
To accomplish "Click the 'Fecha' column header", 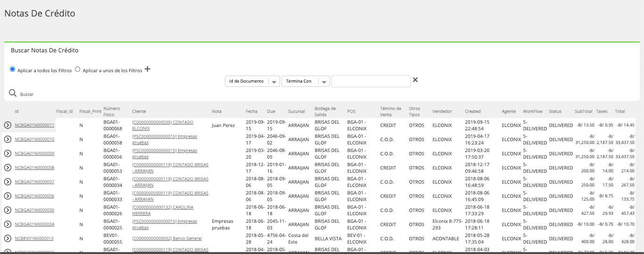I will [252, 111].
